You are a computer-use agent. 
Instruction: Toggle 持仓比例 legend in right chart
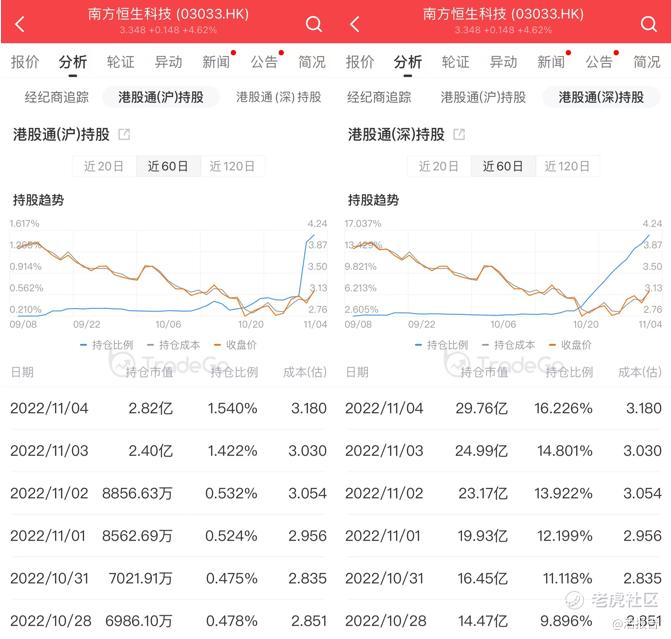pyautogui.click(x=442, y=345)
